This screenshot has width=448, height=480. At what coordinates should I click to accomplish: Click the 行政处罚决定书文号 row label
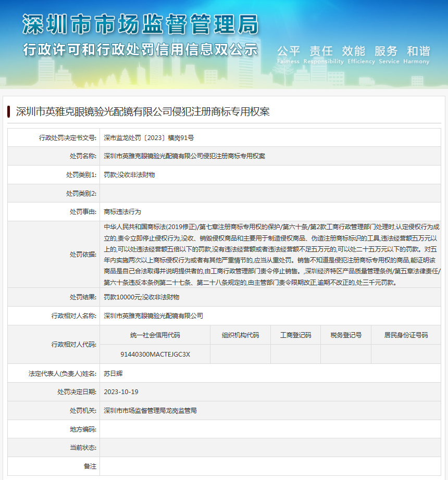(x=68, y=138)
